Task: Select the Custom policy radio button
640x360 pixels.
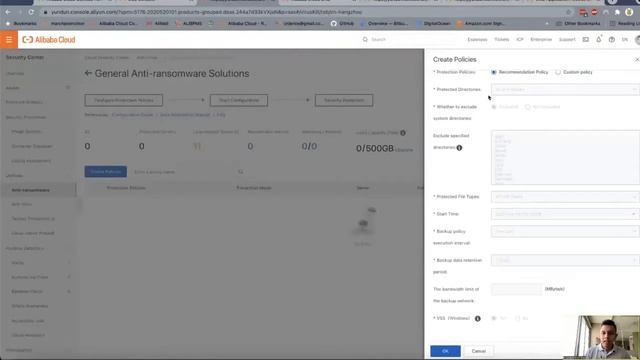Action: (x=558, y=72)
